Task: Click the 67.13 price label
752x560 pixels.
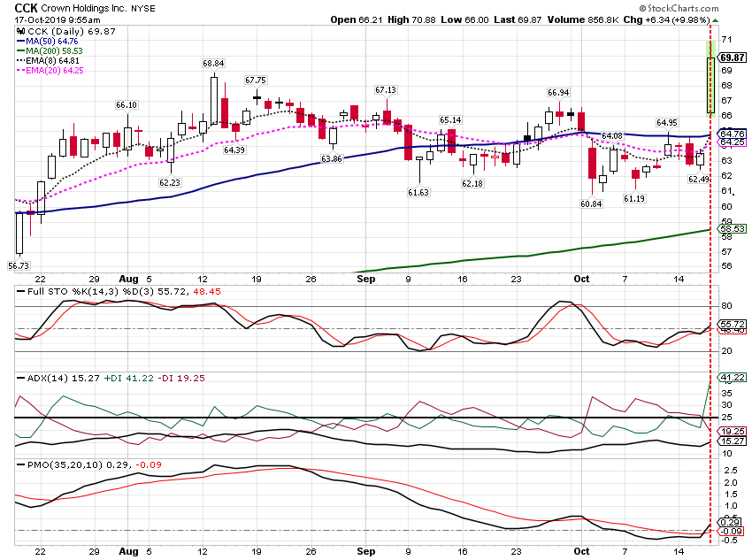Action: (x=386, y=90)
